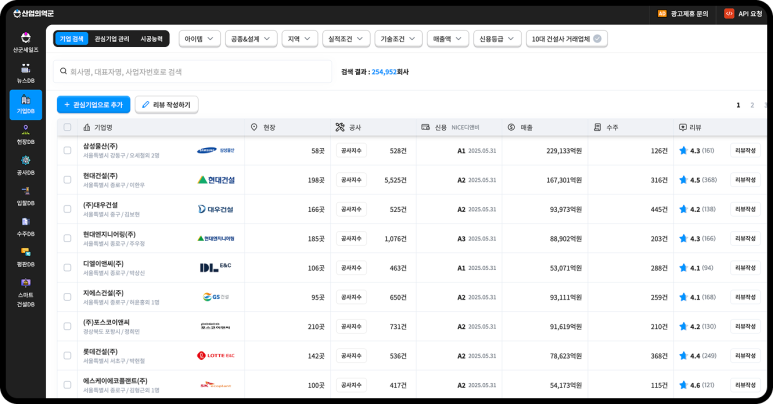The image size is (773, 404).
Task: Click the star rating of 삼성물산(주)
Action: (696, 150)
